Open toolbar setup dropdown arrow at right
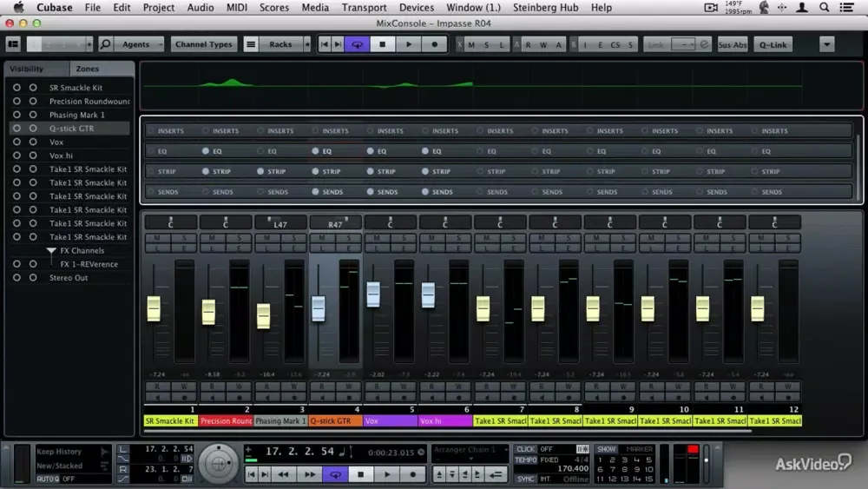 click(827, 44)
